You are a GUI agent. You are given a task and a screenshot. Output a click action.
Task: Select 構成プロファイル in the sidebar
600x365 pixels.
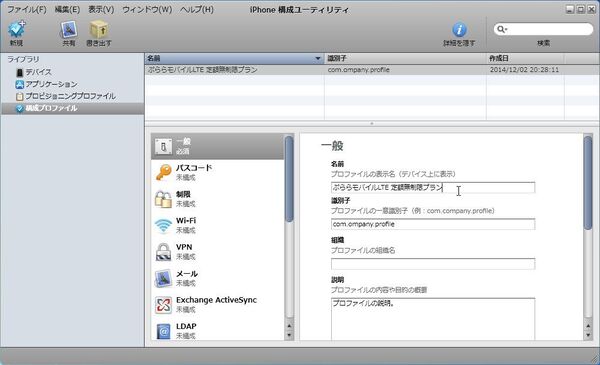click(73, 108)
